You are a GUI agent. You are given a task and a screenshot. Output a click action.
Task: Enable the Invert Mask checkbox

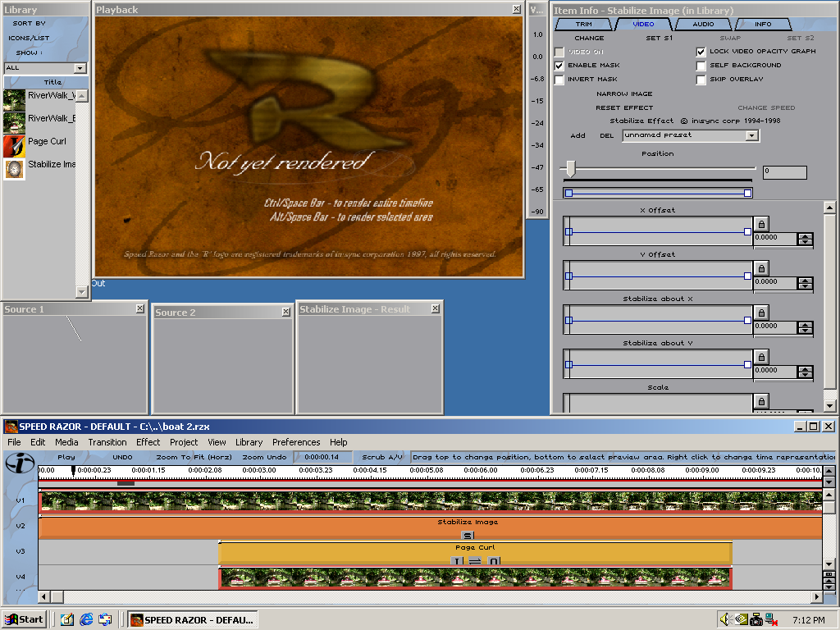pyautogui.click(x=559, y=80)
